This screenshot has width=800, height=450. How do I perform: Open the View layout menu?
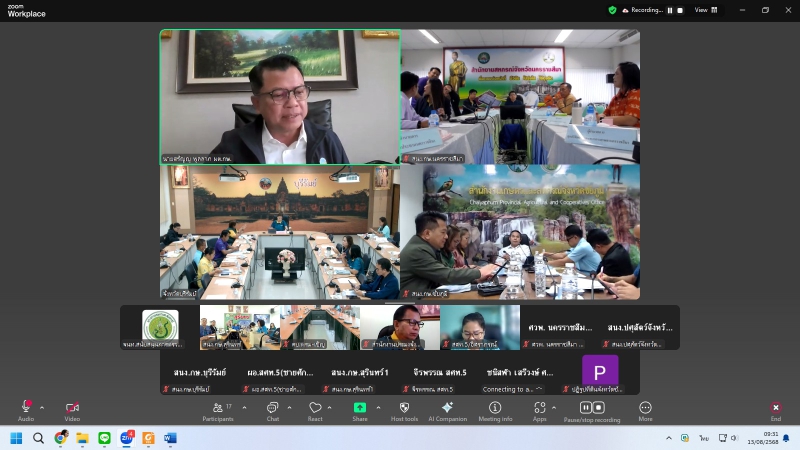click(706, 10)
